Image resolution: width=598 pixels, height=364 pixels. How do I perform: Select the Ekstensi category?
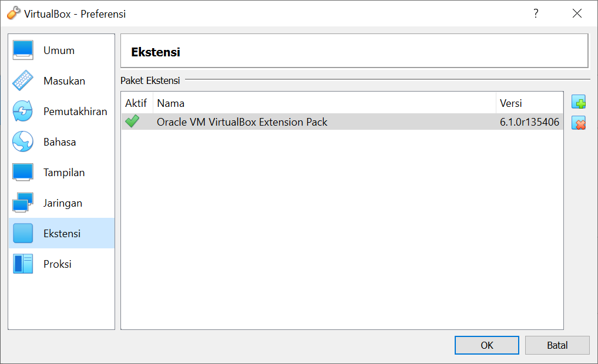point(62,233)
